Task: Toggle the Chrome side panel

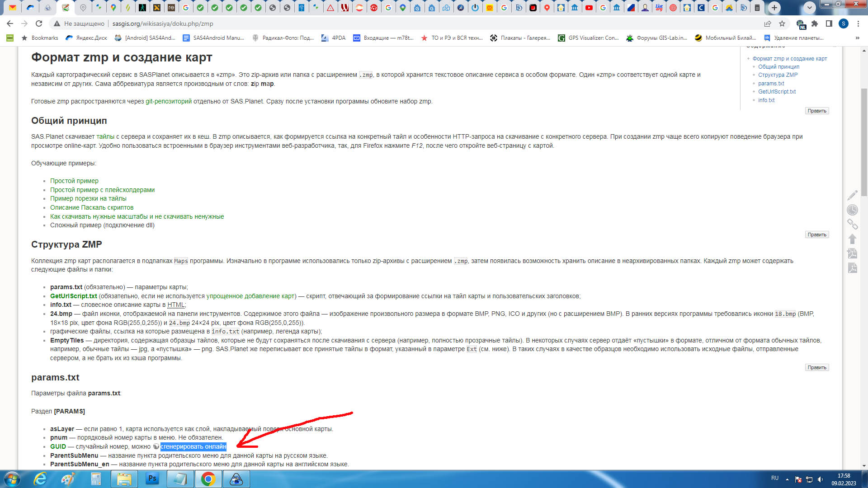Action: pyautogui.click(x=829, y=23)
